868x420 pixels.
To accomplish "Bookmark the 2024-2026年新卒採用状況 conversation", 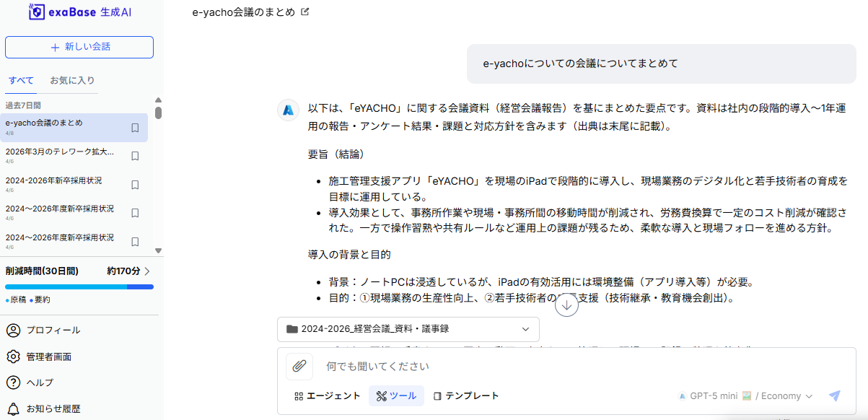I will tap(135, 185).
